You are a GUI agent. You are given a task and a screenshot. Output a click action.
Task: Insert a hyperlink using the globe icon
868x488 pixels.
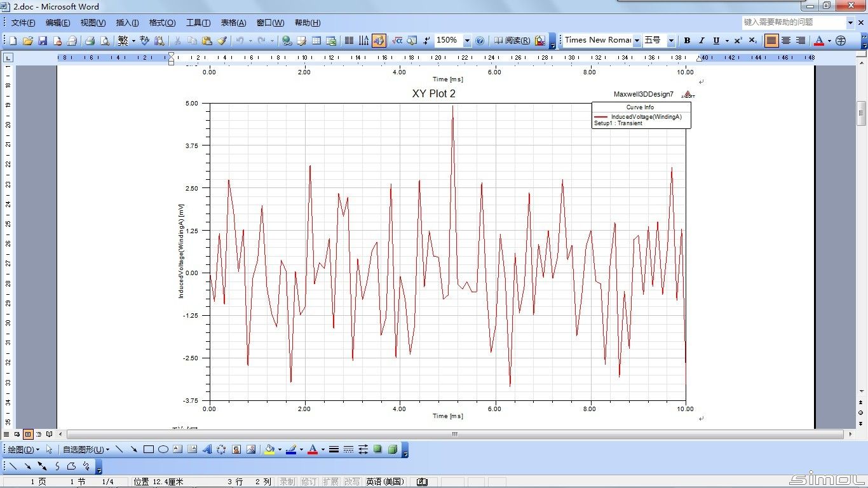(287, 41)
